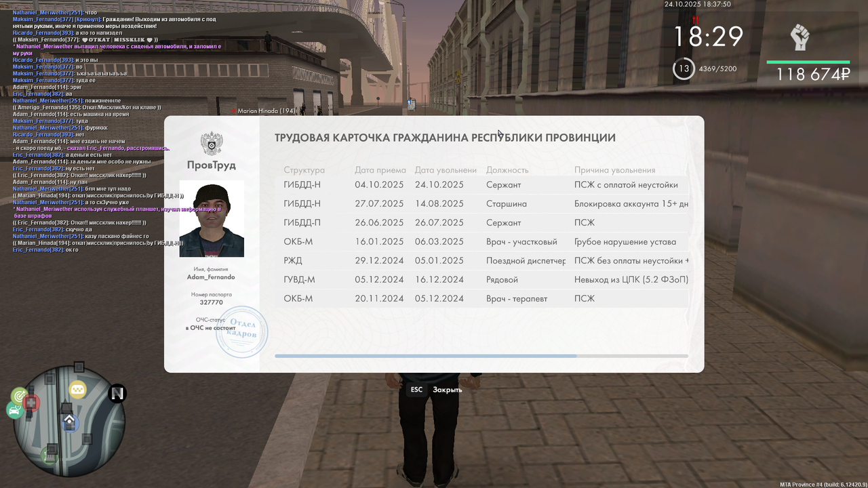Click ГИБДД-Н in the 04.10.2025 row
This screenshot has height=488, width=868.
coord(302,184)
